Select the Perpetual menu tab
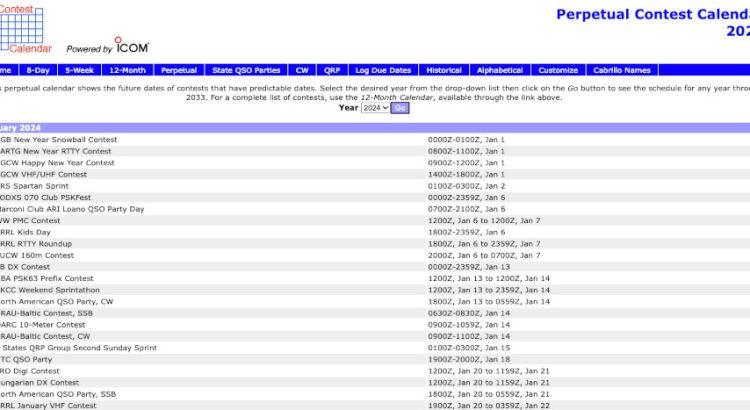 (x=179, y=70)
